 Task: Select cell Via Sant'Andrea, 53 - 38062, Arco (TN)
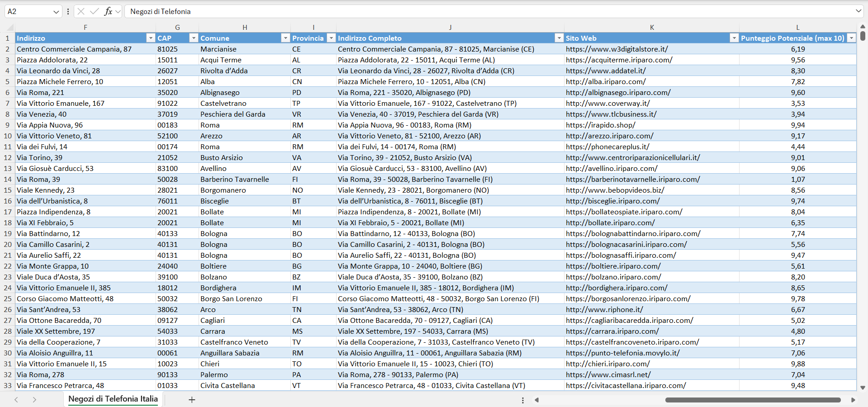coord(450,309)
